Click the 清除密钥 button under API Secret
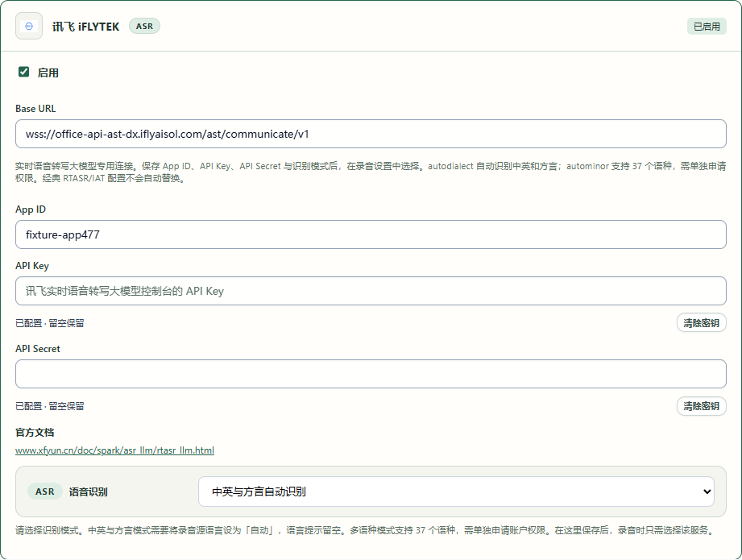Viewport: 742px width, 560px height. pyautogui.click(x=701, y=405)
